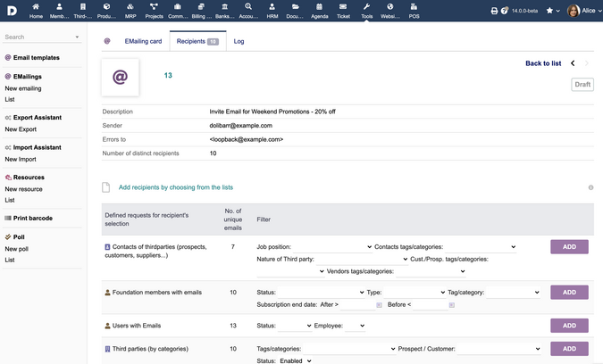
Task: Open the Banks module icon
Action: (x=225, y=6)
